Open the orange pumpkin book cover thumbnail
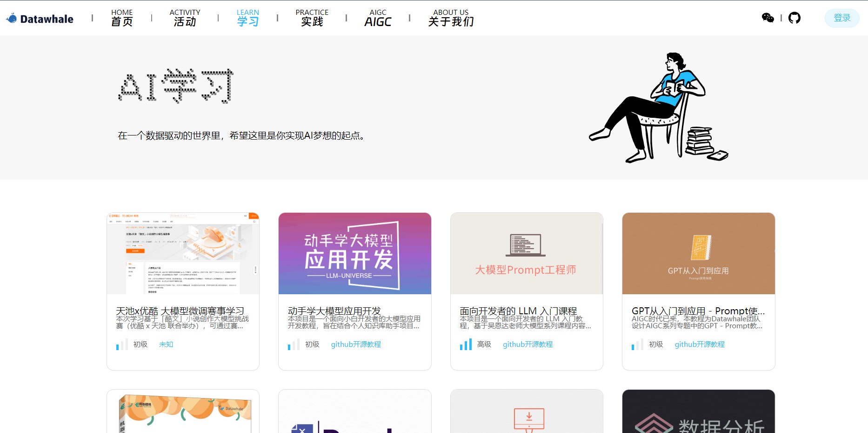This screenshot has width=868, height=433. click(x=183, y=412)
